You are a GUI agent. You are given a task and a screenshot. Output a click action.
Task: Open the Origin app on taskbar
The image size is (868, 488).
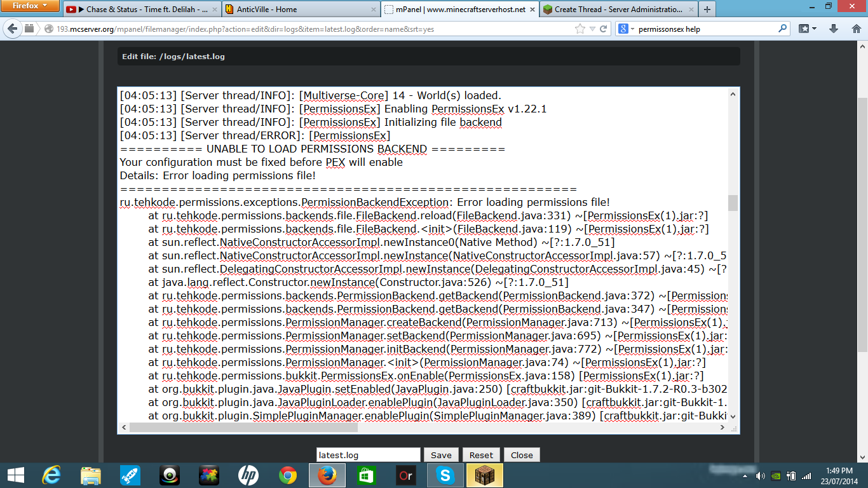tap(406, 475)
